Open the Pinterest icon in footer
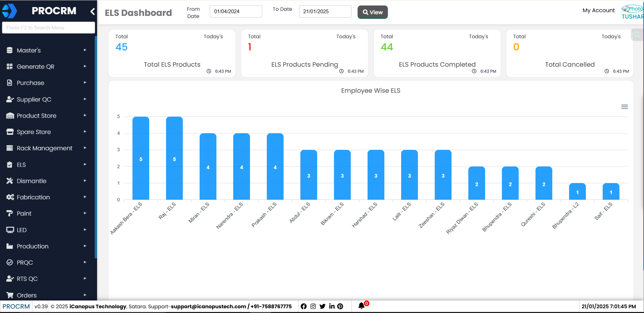644x313 pixels. 340,306
